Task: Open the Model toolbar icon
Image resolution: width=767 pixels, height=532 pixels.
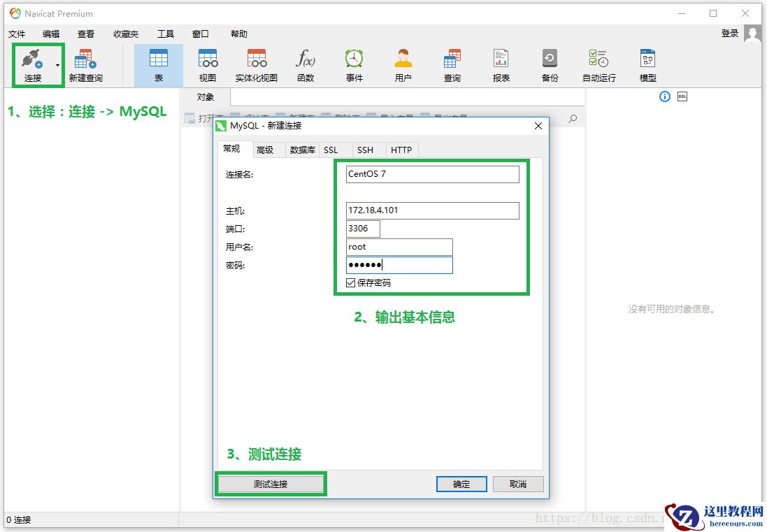Action: click(x=647, y=58)
